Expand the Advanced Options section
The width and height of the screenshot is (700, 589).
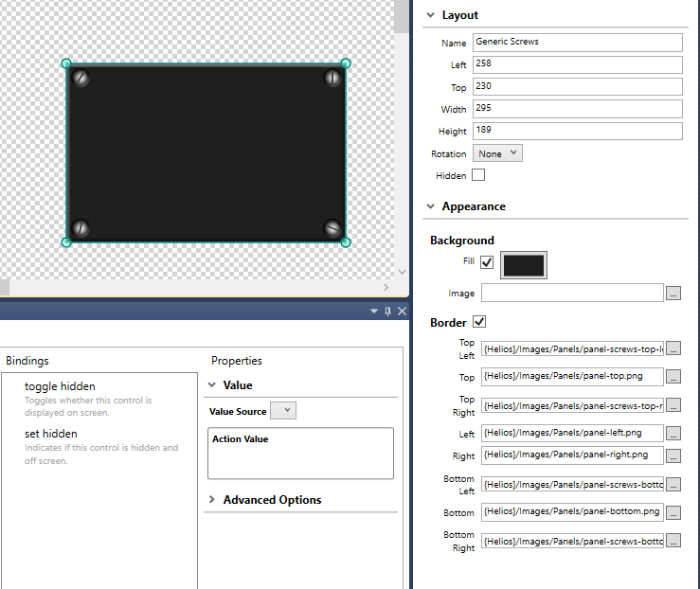tap(212, 499)
